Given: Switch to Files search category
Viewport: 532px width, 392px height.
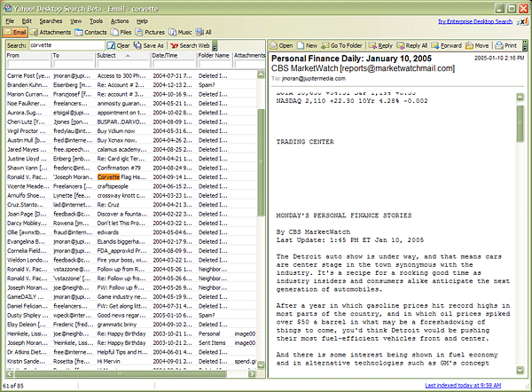Looking at the screenshot, I should point(121,32).
